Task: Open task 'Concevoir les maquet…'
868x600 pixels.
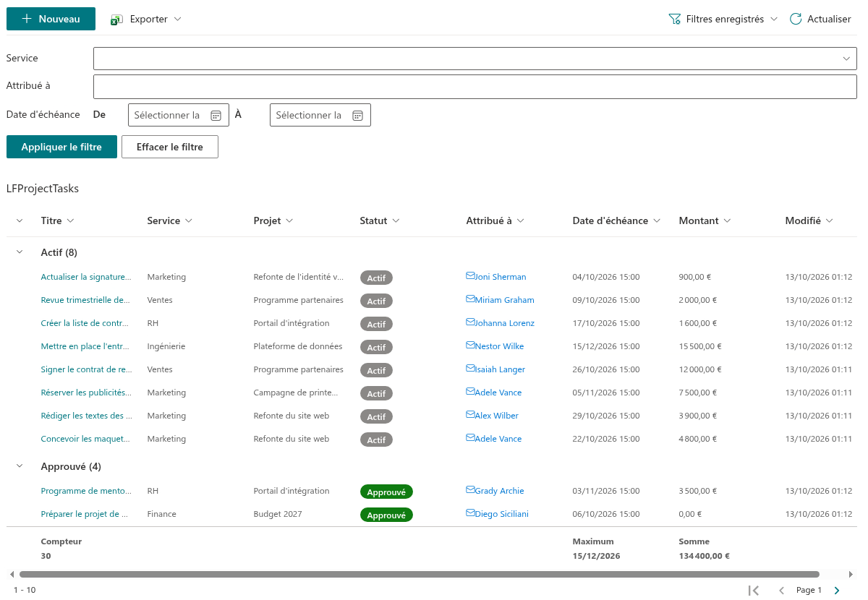Action: click(85, 439)
